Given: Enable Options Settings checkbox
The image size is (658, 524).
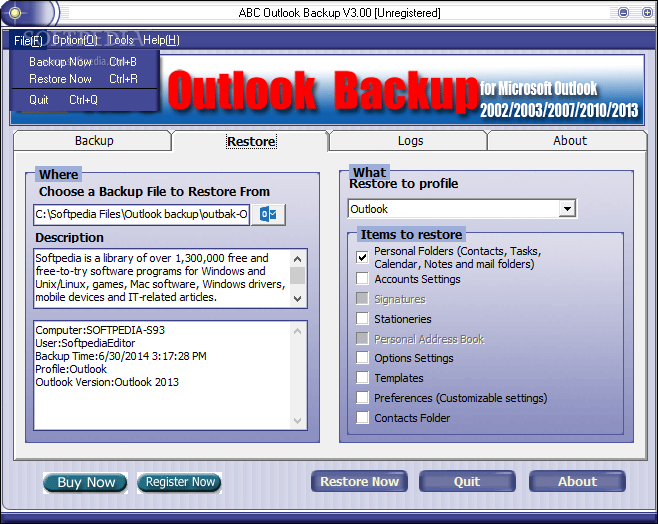Looking at the screenshot, I should 362,357.
